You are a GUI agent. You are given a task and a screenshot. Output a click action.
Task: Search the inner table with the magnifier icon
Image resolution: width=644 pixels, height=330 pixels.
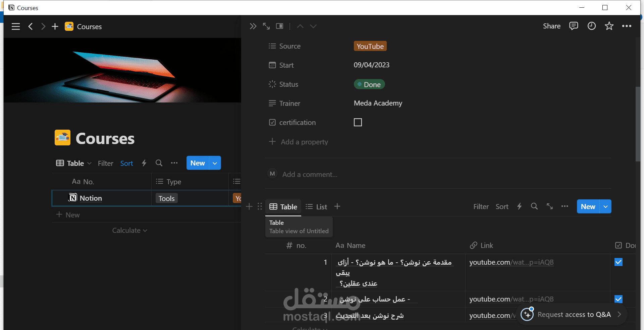(x=534, y=206)
